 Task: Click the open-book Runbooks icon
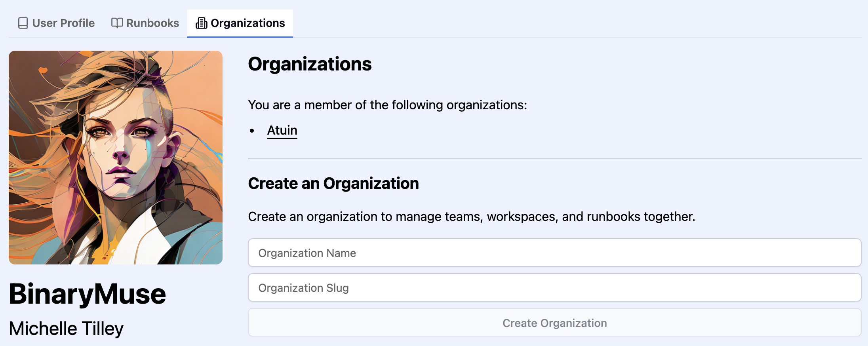(x=117, y=23)
